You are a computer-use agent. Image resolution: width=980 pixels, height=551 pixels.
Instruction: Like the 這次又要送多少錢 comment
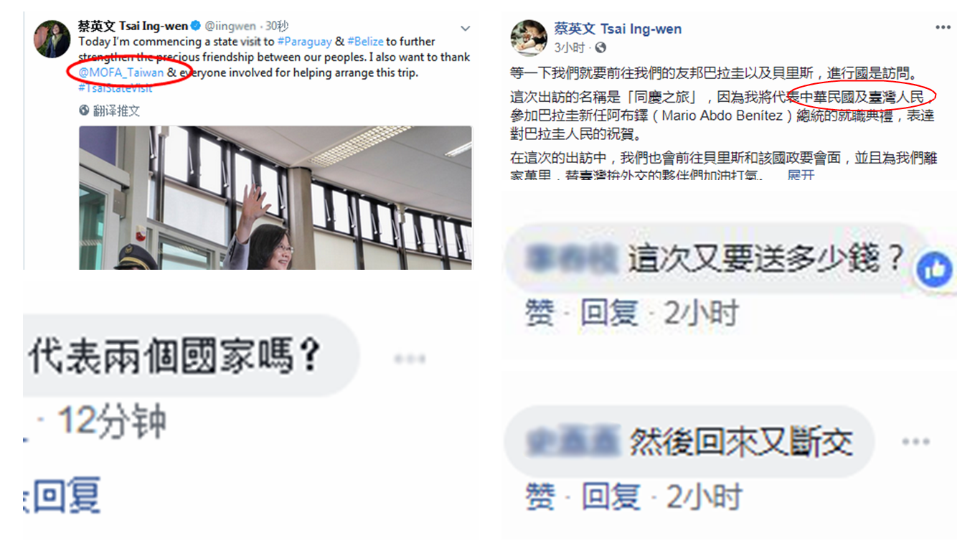click(x=540, y=314)
